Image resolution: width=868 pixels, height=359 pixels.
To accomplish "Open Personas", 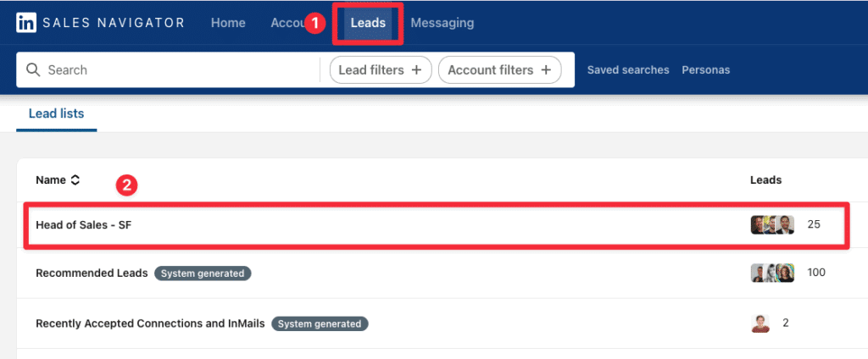I will (706, 69).
